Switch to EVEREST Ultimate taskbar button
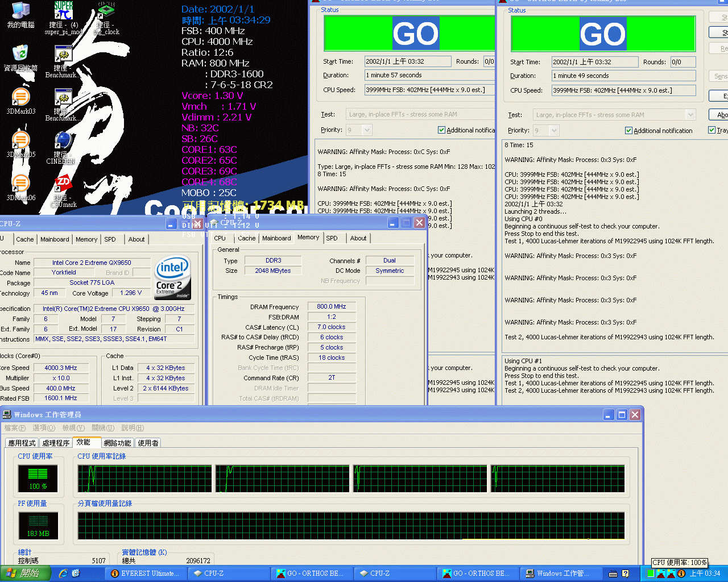The height and width of the screenshot is (582, 728). tap(146, 573)
